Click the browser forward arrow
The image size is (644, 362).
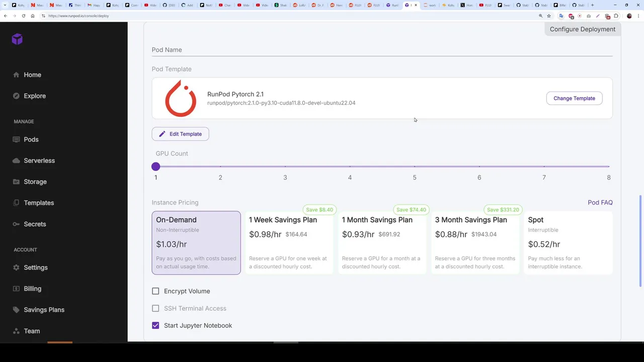pyautogui.click(x=15, y=16)
